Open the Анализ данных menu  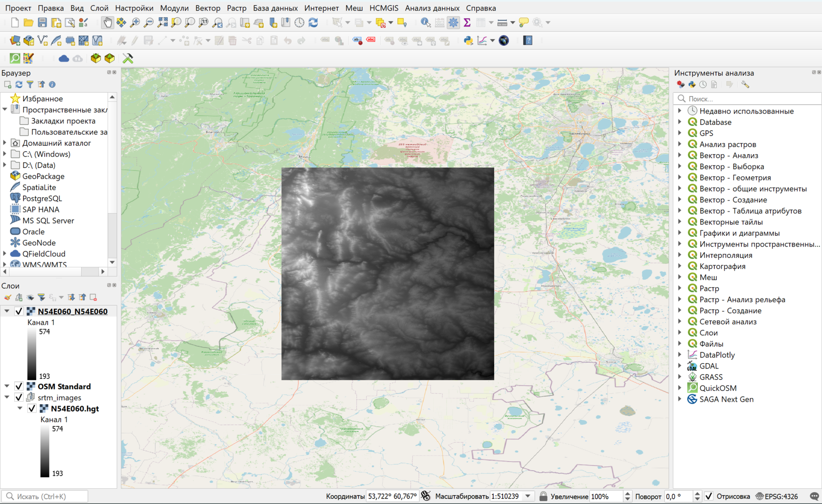432,8
